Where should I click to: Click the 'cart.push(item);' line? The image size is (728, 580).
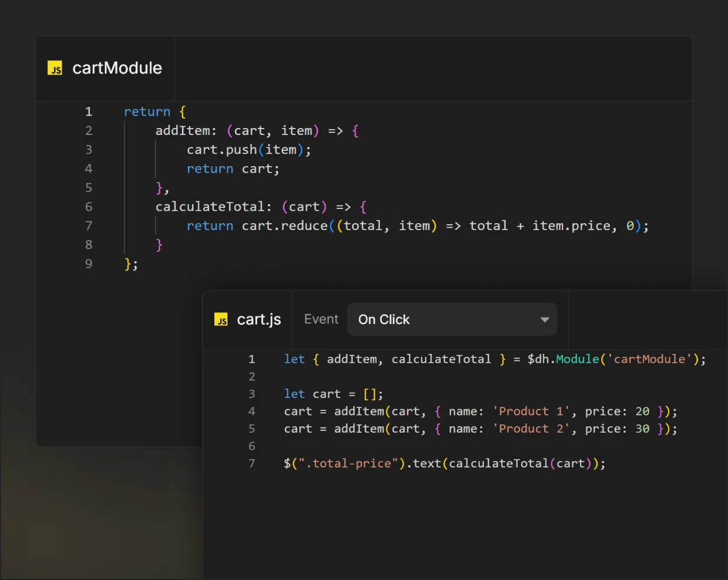(249, 150)
